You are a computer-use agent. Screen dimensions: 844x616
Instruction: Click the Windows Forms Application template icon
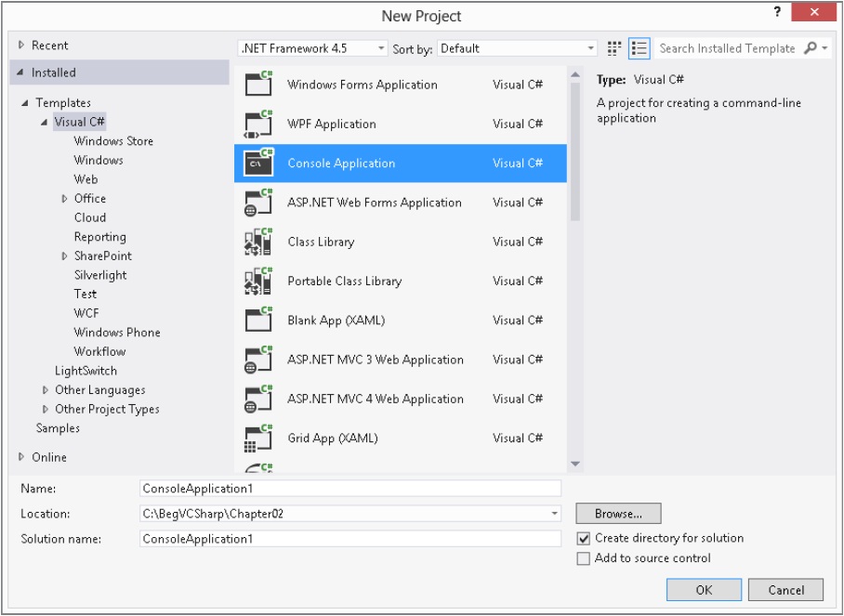coord(259,84)
